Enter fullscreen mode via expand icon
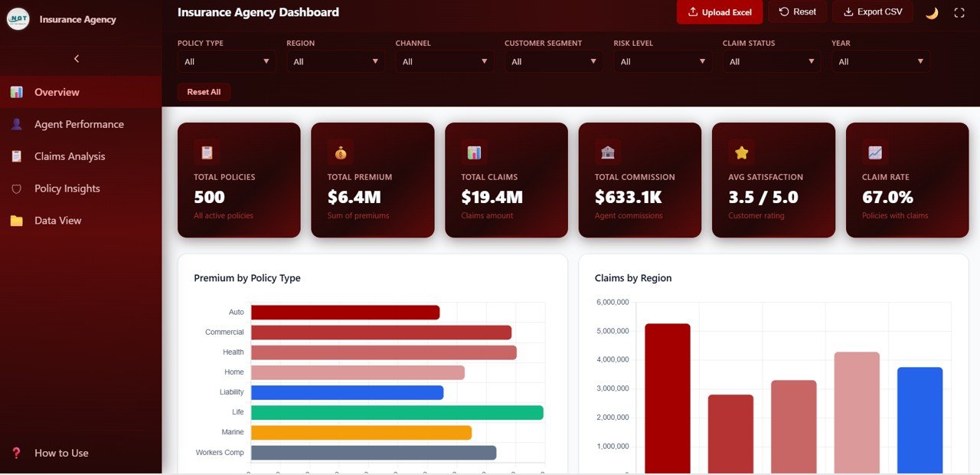 pos(959,12)
